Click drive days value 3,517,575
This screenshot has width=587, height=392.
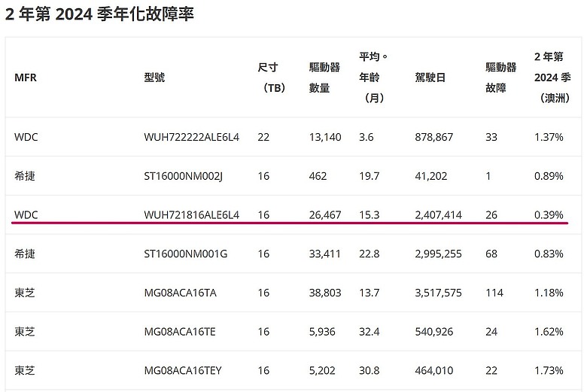point(439,293)
